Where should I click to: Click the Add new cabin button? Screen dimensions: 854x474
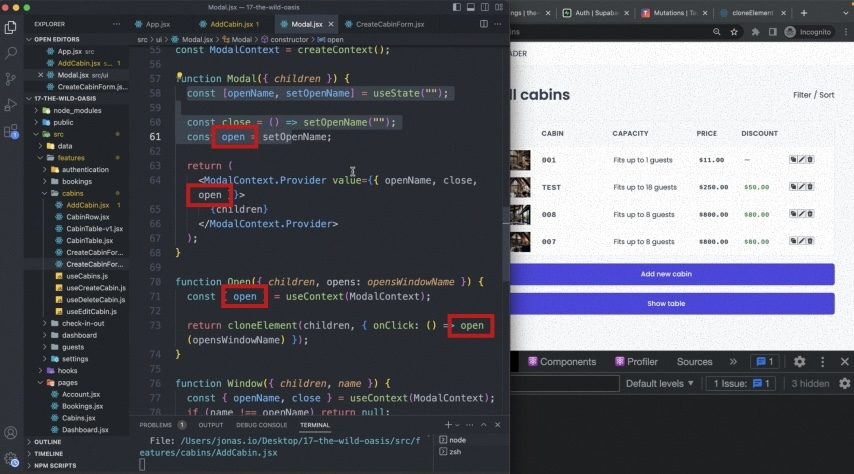click(x=667, y=274)
